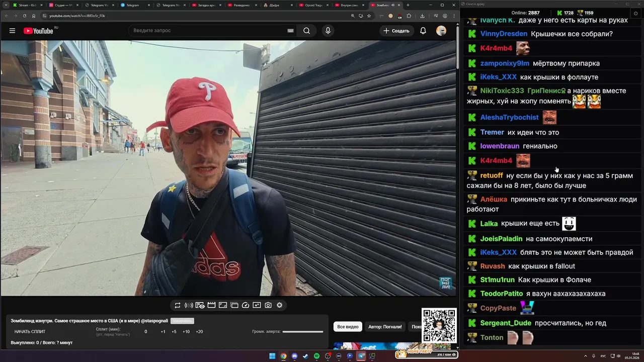Viewport: 644px width, 362px height.
Task: Add +20 minutes to split
Action: (199, 332)
